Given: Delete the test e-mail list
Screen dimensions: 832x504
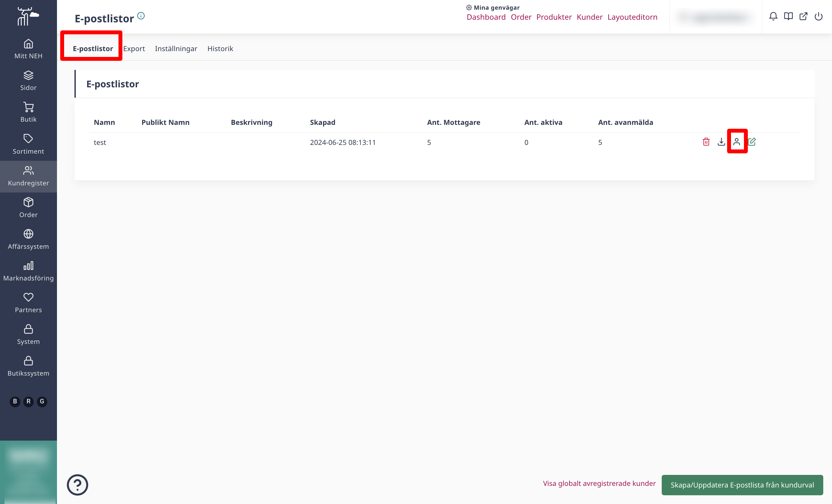Looking at the screenshot, I should [706, 142].
